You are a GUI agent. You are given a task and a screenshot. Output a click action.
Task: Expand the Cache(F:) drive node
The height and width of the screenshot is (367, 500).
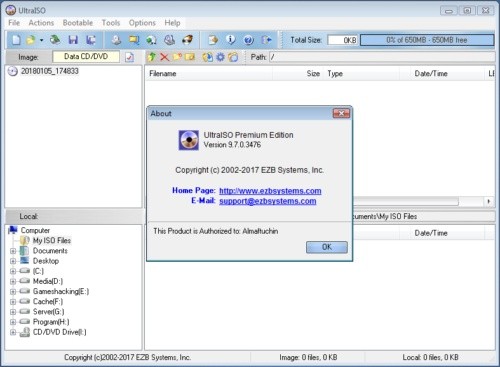pos(13,302)
